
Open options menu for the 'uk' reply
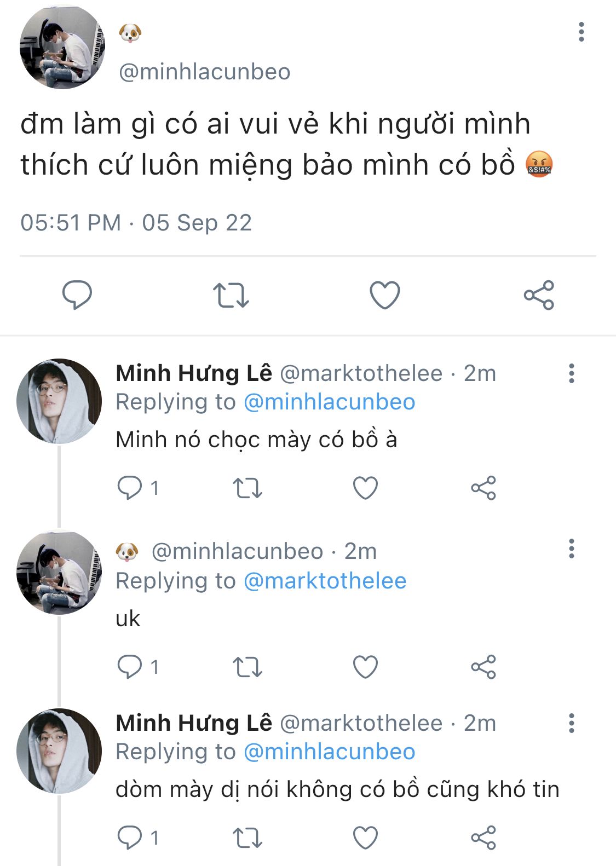click(572, 549)
